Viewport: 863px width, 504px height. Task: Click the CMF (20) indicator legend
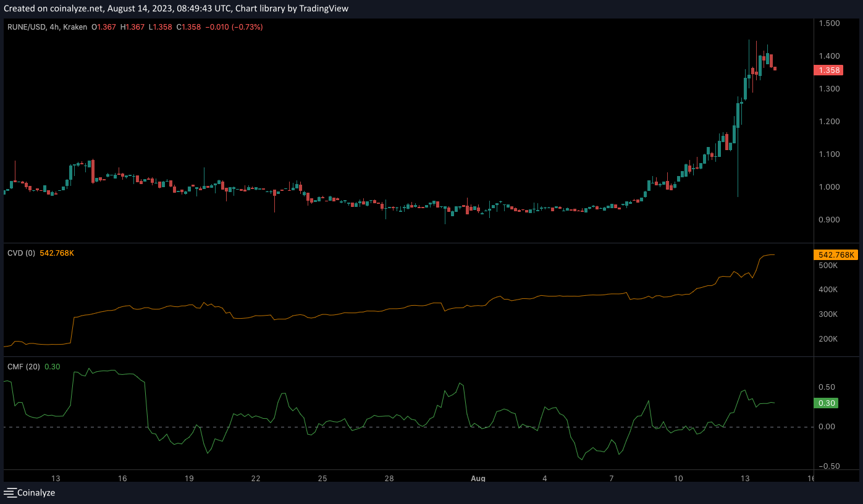click(x=24, y=367)
